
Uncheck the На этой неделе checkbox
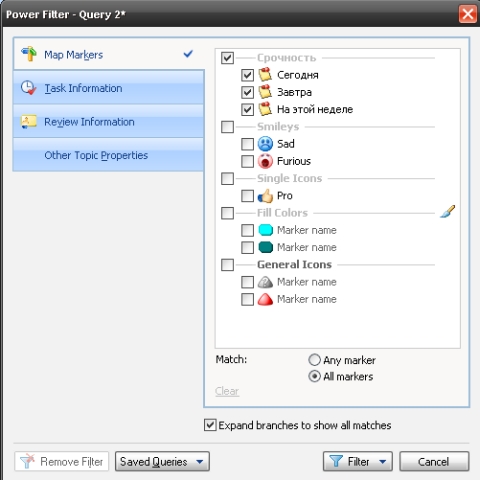pyautogui.click(x=247, y=109)
